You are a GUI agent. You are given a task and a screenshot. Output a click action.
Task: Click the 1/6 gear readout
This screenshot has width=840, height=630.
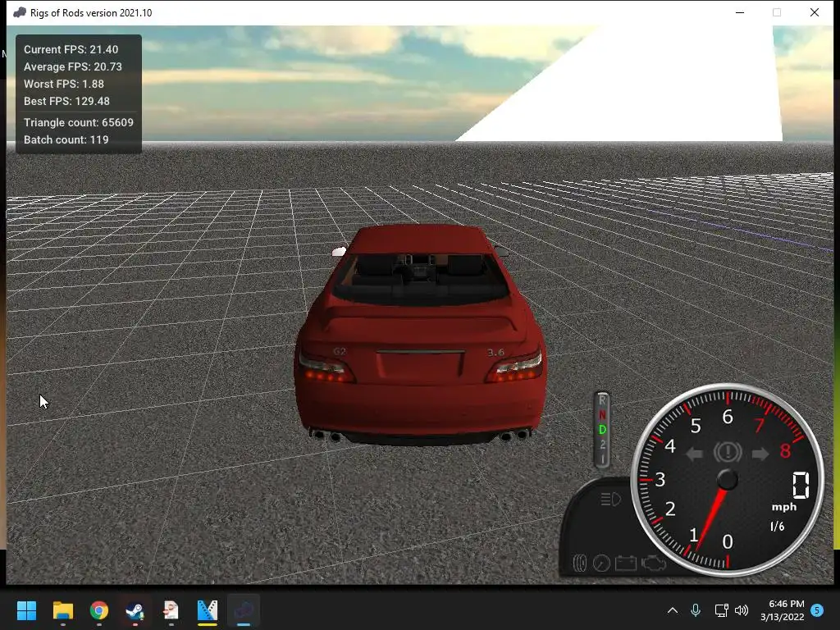coord(778,526)
